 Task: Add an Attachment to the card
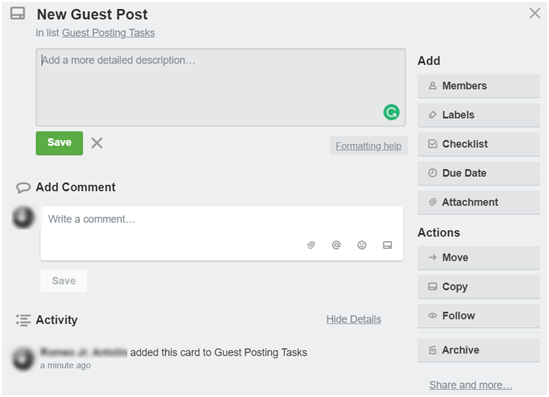point(478,202)
